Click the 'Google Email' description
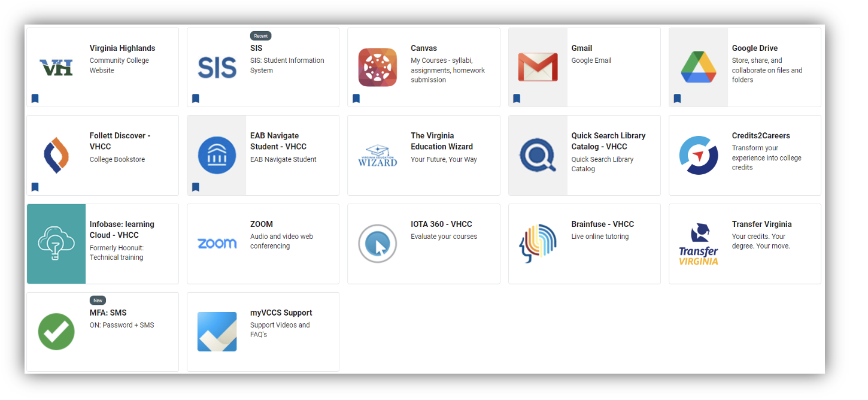 click(591, 60)
